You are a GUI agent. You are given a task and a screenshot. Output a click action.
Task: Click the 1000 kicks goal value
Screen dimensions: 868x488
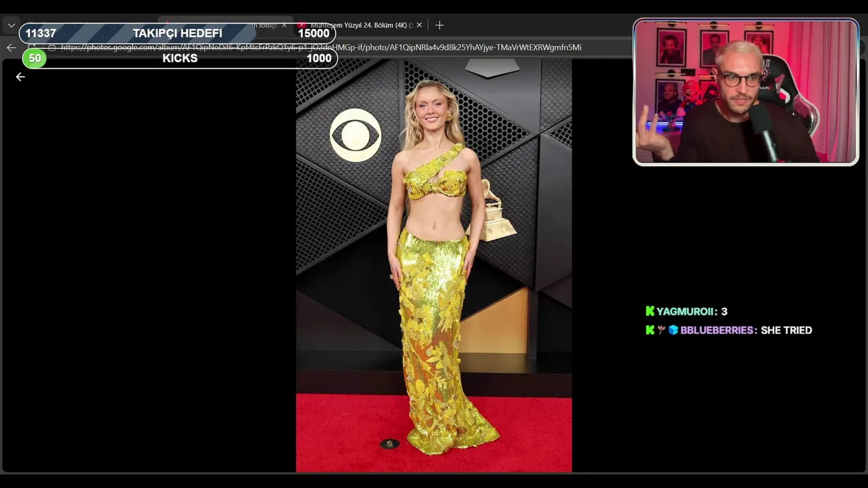319,58
